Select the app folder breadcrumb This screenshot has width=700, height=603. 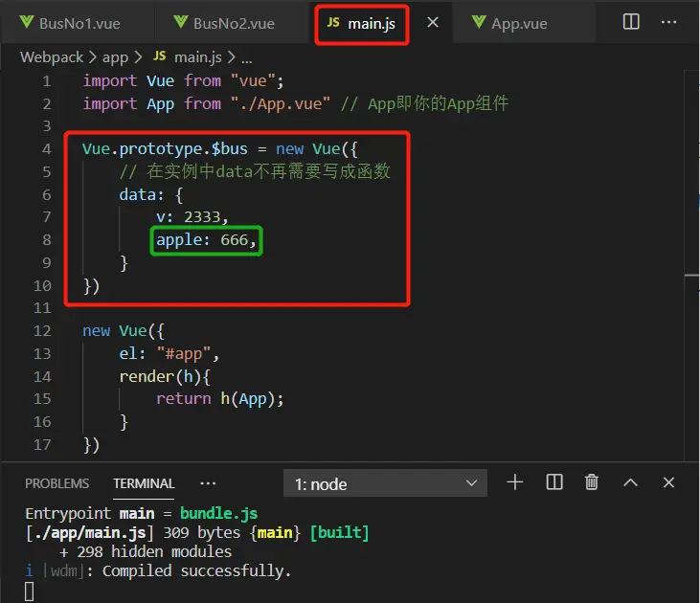pos(115,57)
